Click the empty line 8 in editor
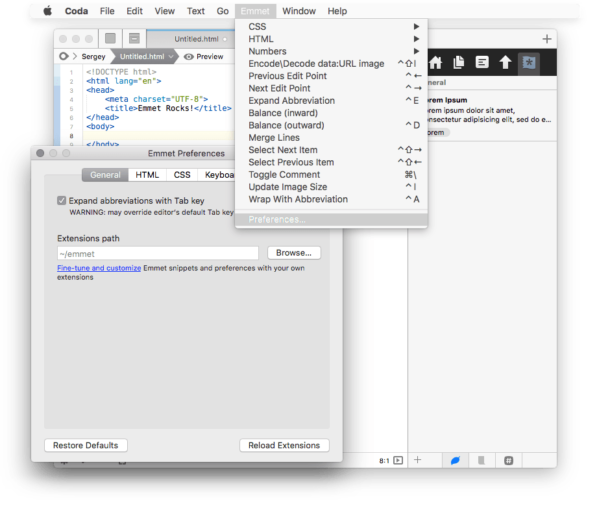This screenshot has width=610, height=519. click(158, 136)
